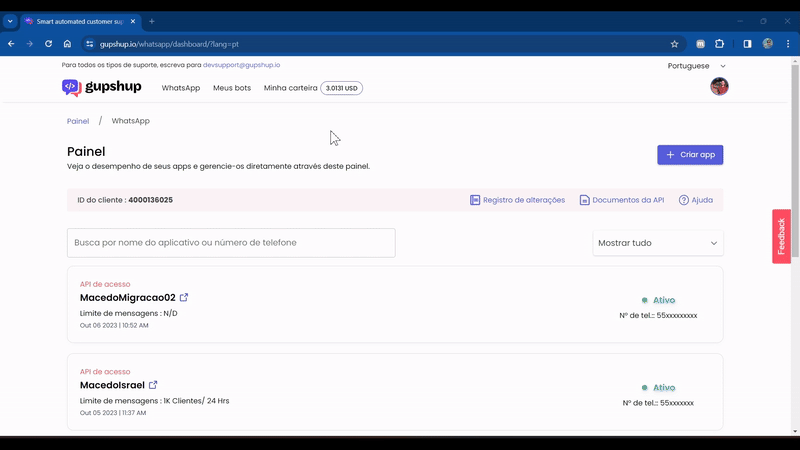Viewport: 800px width, 450px height.
Task: Click API de acesso label above MacedoIsrael
Action: pos(105,372)
